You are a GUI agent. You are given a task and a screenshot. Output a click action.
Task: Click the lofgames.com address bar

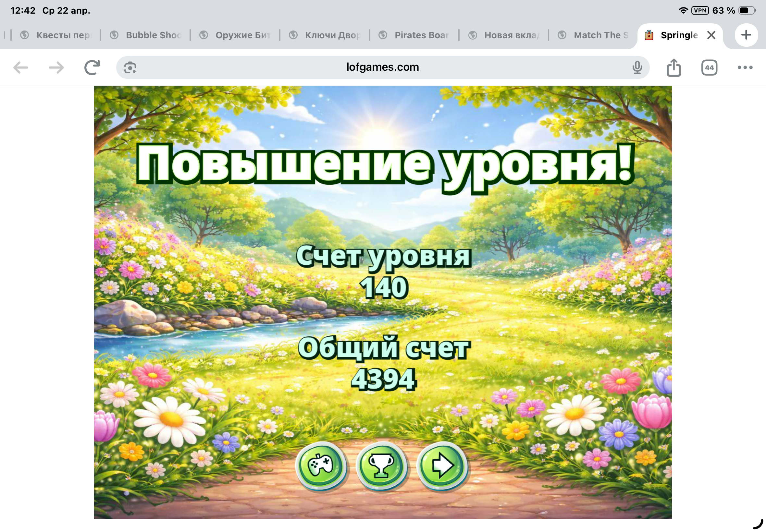[382, 67]
